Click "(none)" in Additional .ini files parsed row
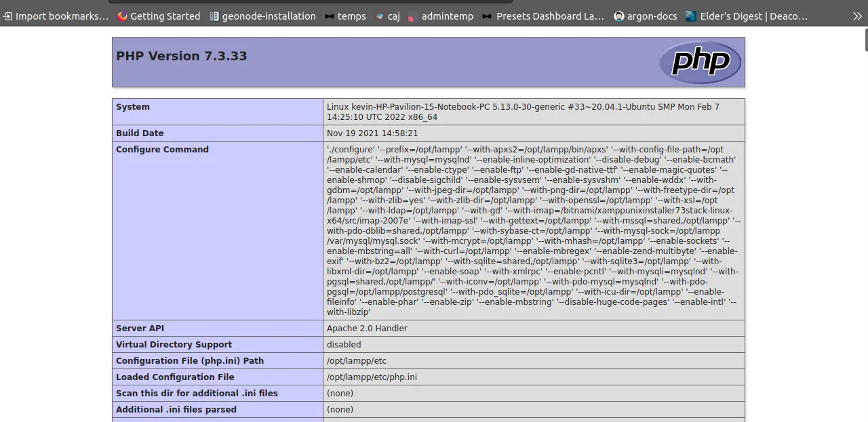Viewport: 868px width, 422px height. click(x=340, y=410)
